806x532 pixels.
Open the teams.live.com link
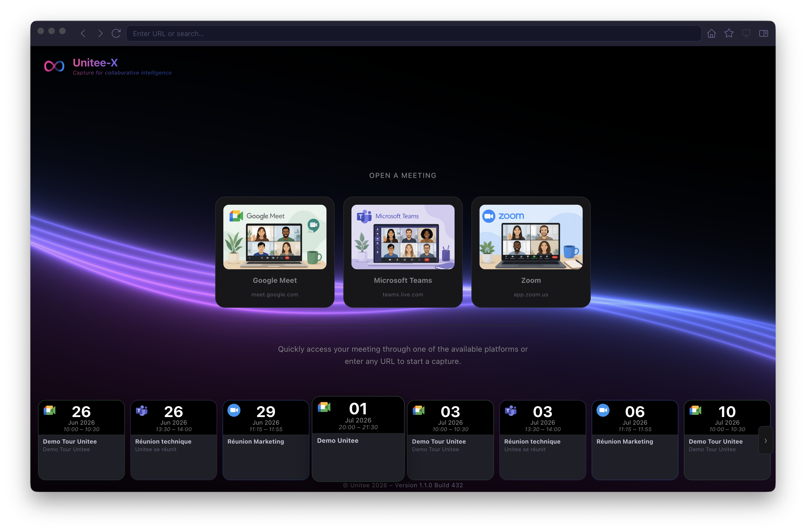click(403, 294)
